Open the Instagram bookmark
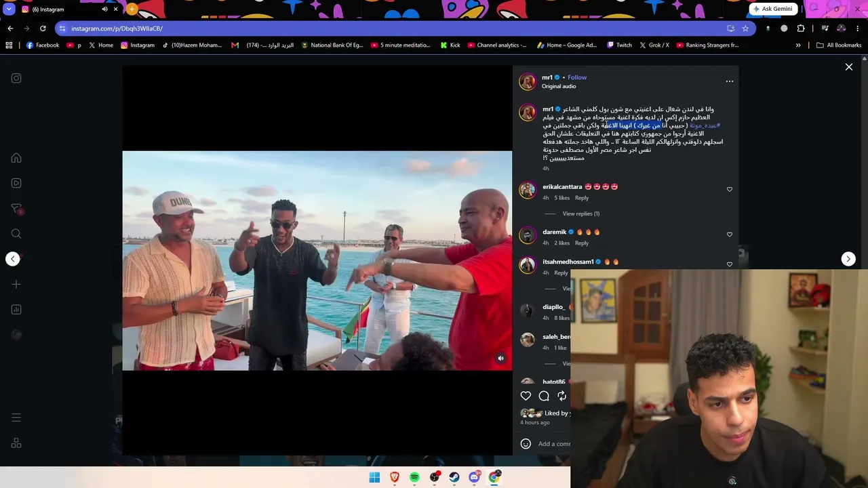Image resolution: width=868 pixels, height=488 pixels. [138, 45]
